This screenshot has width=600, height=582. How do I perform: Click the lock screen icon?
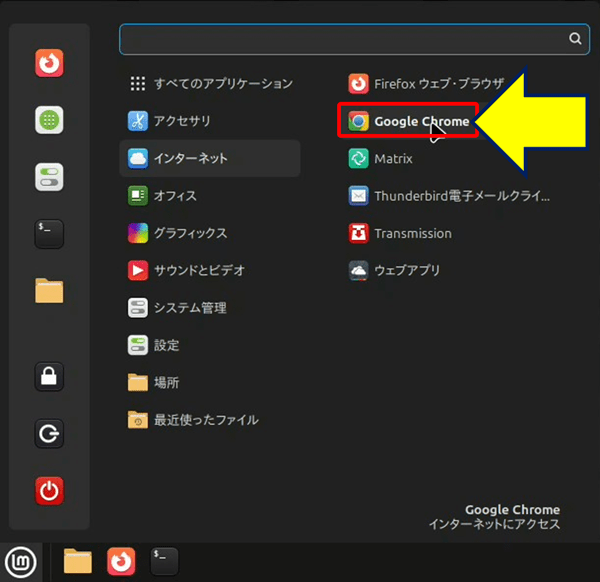49,377
